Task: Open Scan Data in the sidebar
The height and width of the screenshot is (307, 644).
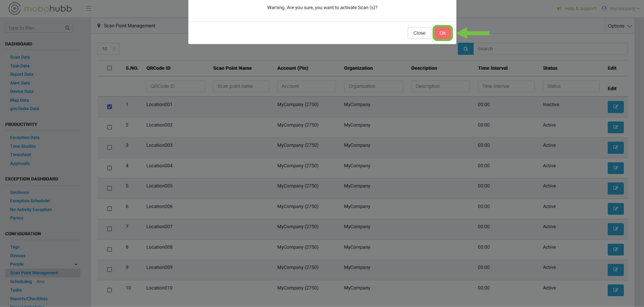Action: (x=20, y=57)
